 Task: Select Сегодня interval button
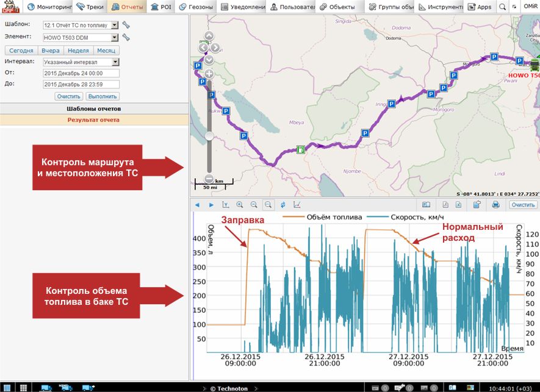coord(21,50)
